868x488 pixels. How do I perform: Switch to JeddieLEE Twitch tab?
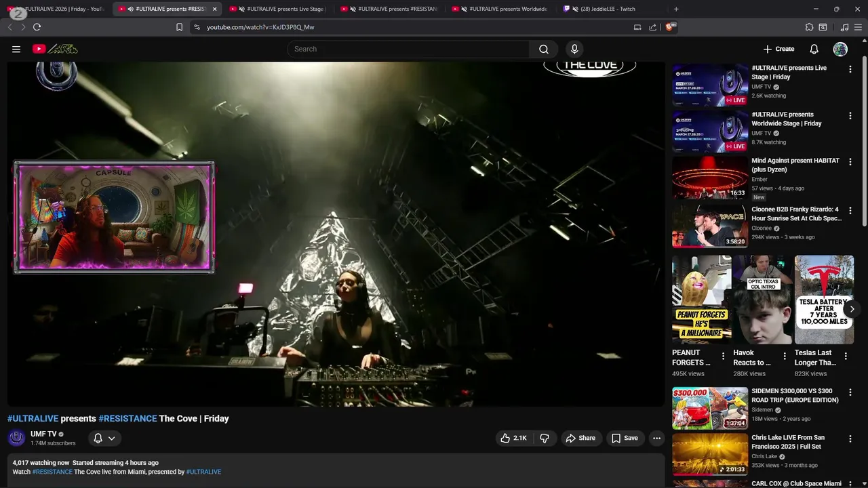pyautogui.click(x=610, y=9)
